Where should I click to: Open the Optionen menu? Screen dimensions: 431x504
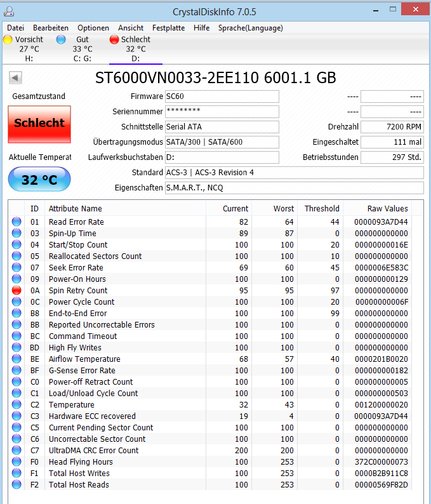pyautogui.click(x=93, y=28)
